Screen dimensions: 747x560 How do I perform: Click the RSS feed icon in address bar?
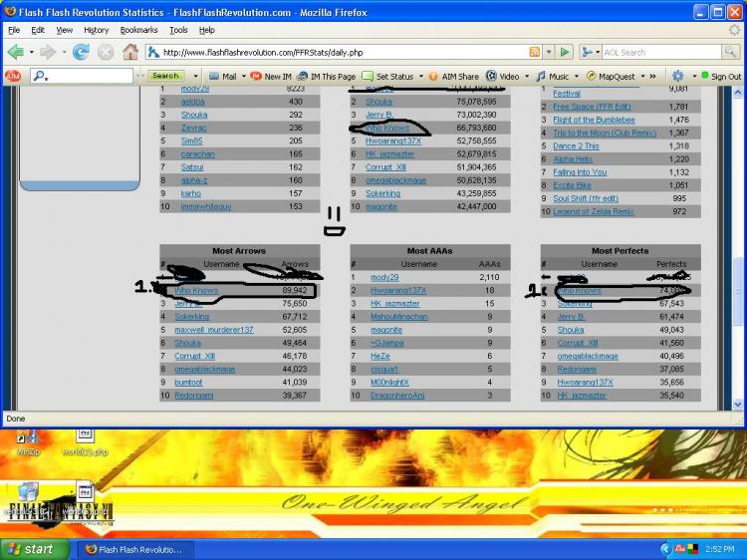535,52
